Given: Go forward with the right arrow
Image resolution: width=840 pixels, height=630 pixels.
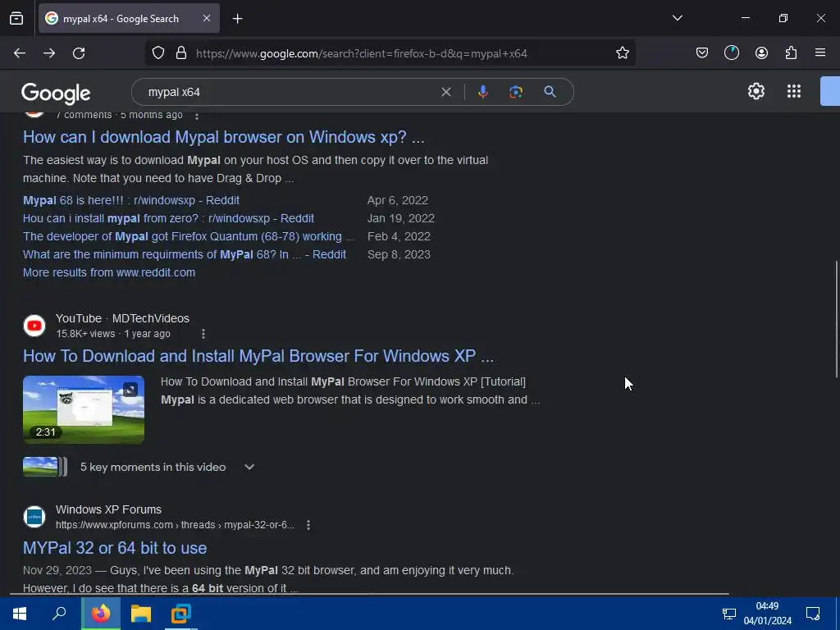Looking at the screenshot, I should (49, 53).
